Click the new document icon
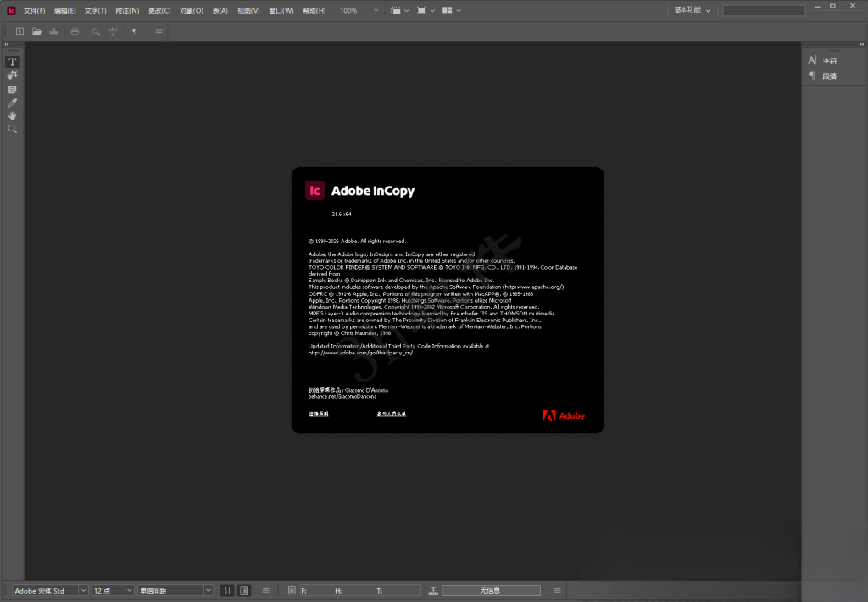Viewport: 868px width, 602px height. click(20, 31)
